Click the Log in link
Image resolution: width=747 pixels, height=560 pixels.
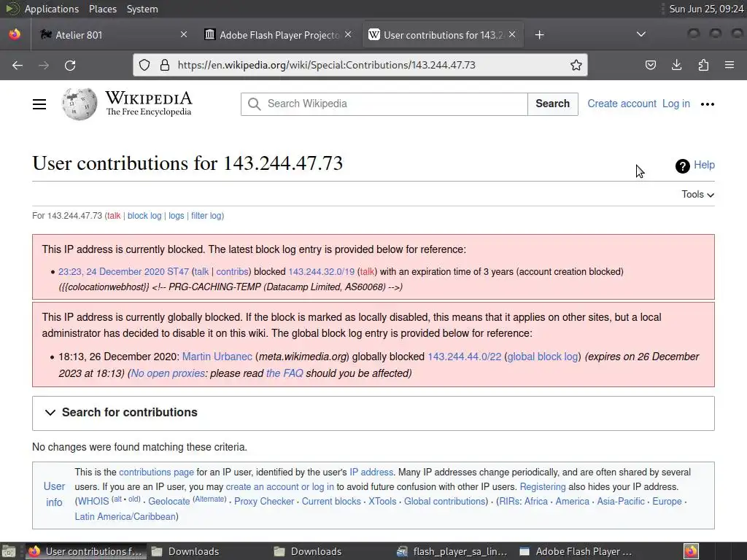pos(676,104)
